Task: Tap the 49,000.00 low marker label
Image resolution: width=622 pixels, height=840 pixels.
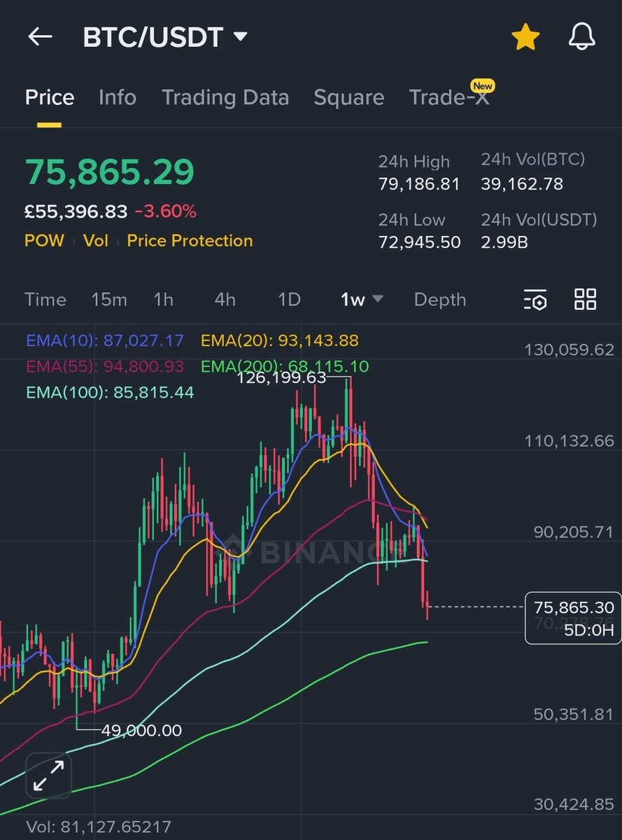Action: tap(141, 731)
